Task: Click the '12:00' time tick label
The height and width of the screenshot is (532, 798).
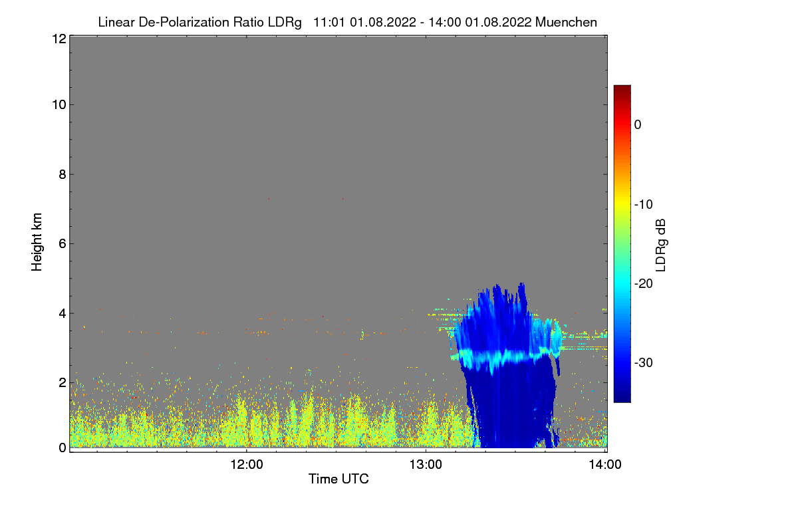Action: tap(247, 464)
